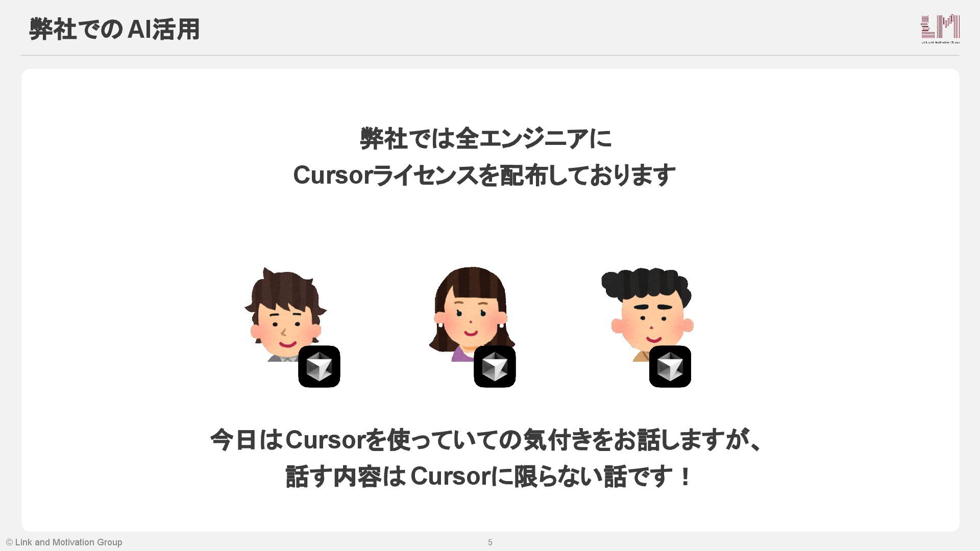Click the heading line 弊社では全エンジニアに
Viewport: 980px width, 551px height.
click(x=485, y=139)
